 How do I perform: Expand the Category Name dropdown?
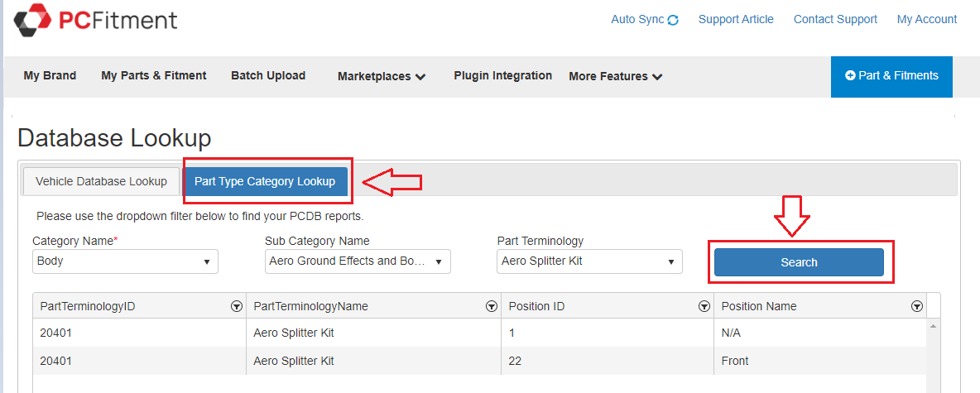click(125, 261)
